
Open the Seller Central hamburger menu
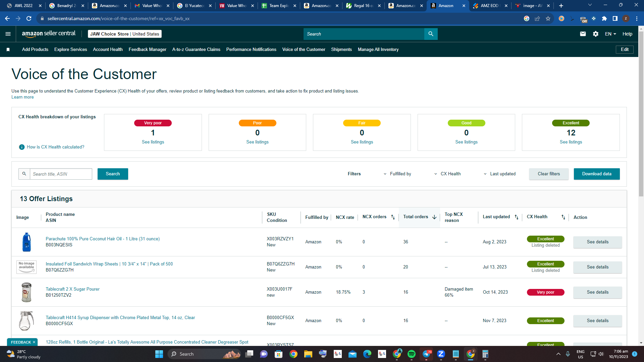coord(8,34)
